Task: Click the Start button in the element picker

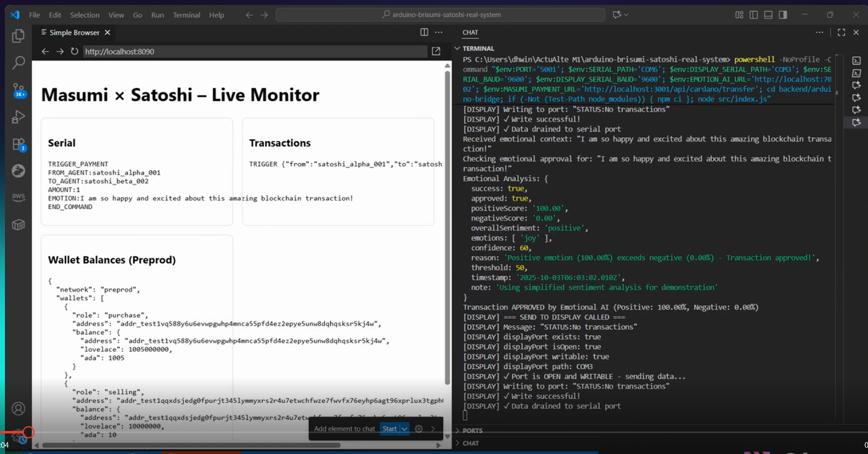Action: pos(389,429)
